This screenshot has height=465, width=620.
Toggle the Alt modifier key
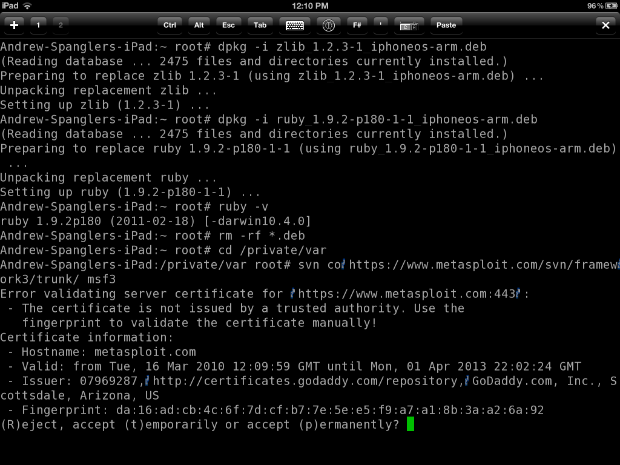pos(200,24)
